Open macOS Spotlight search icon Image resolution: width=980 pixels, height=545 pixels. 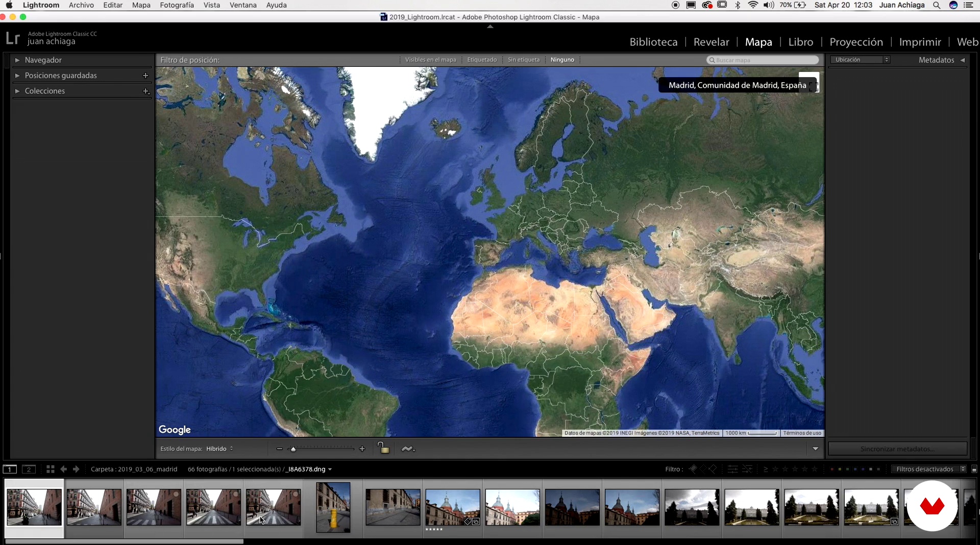tap(937, 5)
